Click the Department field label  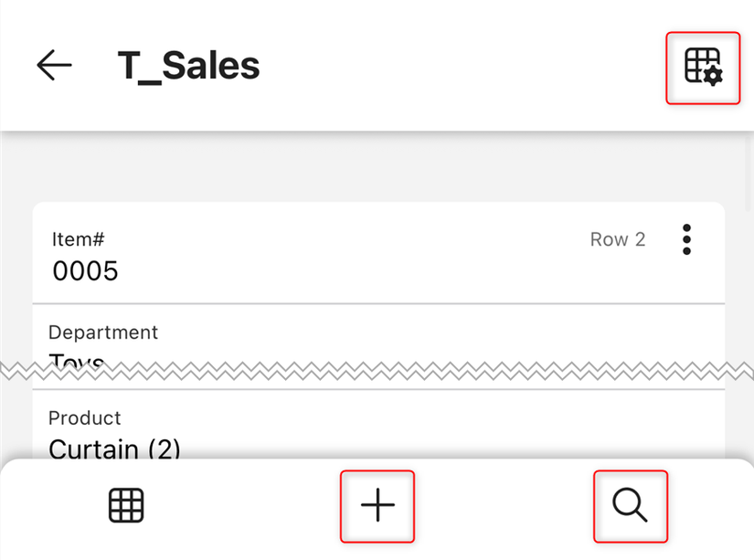pos(102,332)
